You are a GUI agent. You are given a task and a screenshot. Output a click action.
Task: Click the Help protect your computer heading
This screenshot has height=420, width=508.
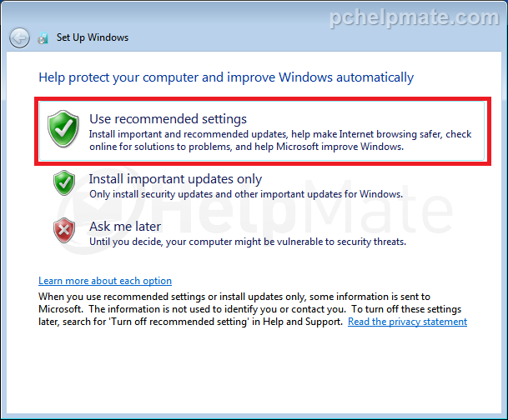[x=226, y=77]
